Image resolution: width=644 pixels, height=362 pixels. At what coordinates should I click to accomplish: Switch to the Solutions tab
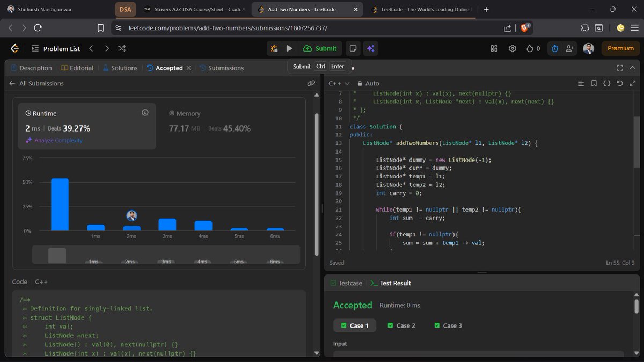point(120,68)
